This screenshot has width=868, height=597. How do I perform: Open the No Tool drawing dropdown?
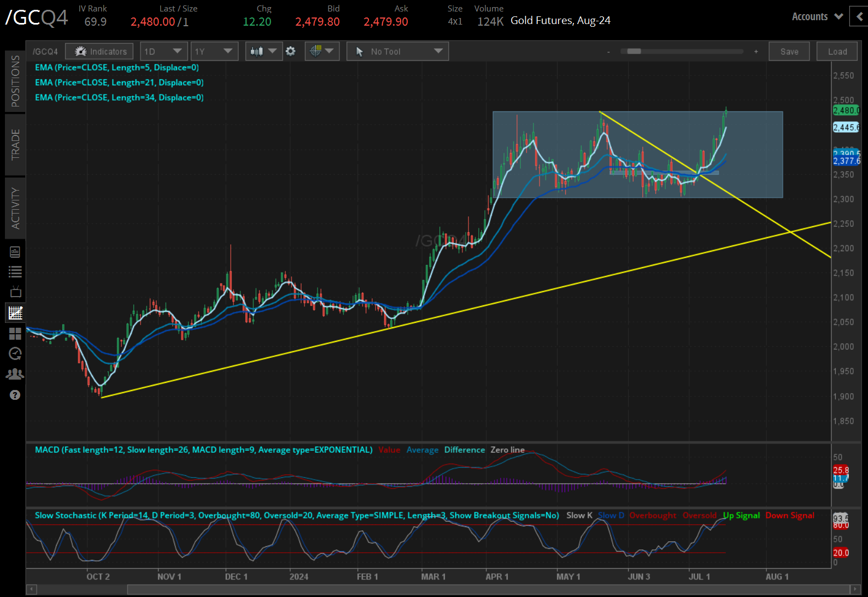pyautogui.click(x=397, y=51)
